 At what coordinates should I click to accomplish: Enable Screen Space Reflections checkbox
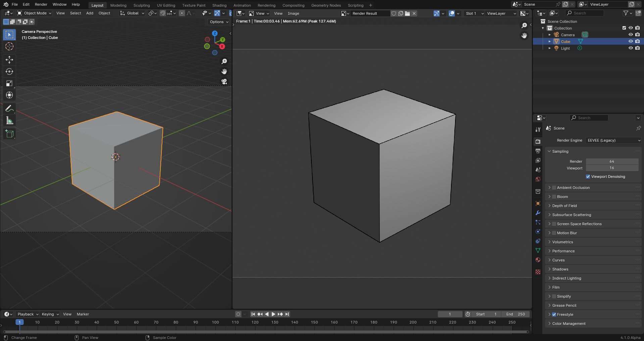coord(554,224)
